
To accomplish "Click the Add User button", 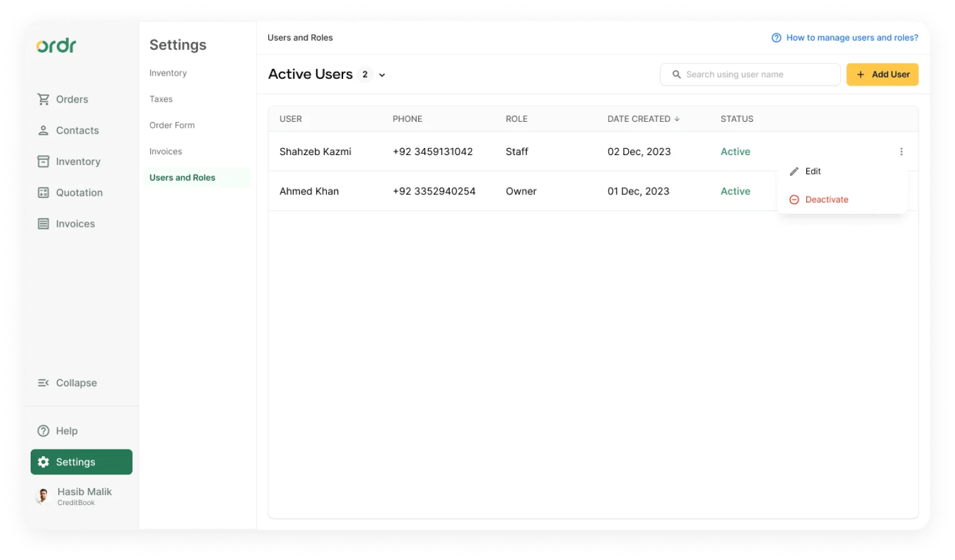I will (x=882, y=74).
